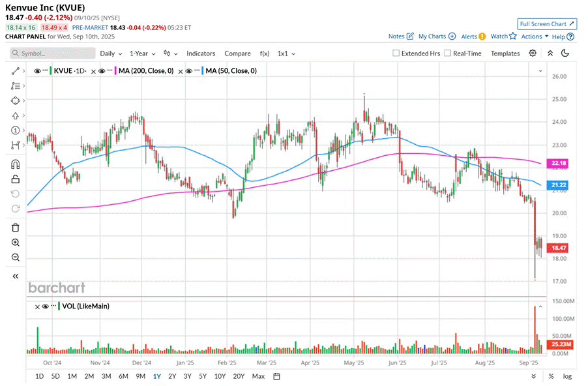Open the date range calendar icon

[277, 376]
